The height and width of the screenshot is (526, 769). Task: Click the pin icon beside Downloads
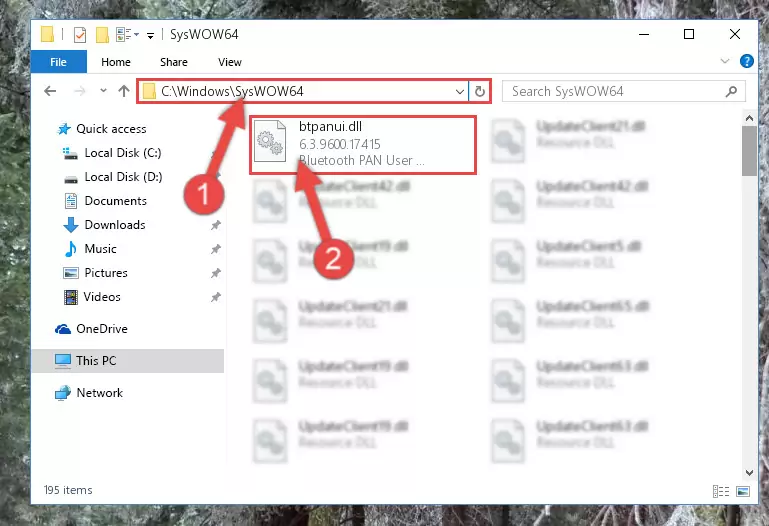(215, 225)
